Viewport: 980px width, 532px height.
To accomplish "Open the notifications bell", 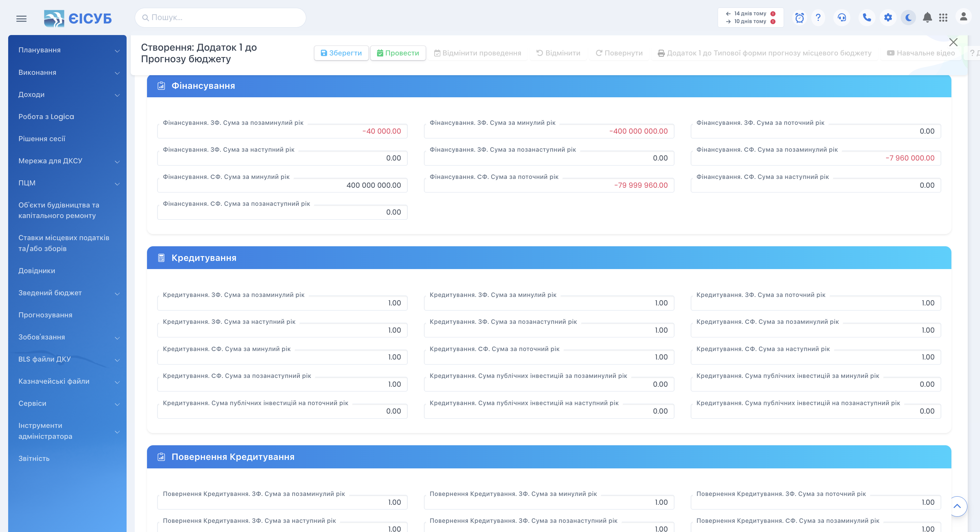I will click(x=928, y=17).
